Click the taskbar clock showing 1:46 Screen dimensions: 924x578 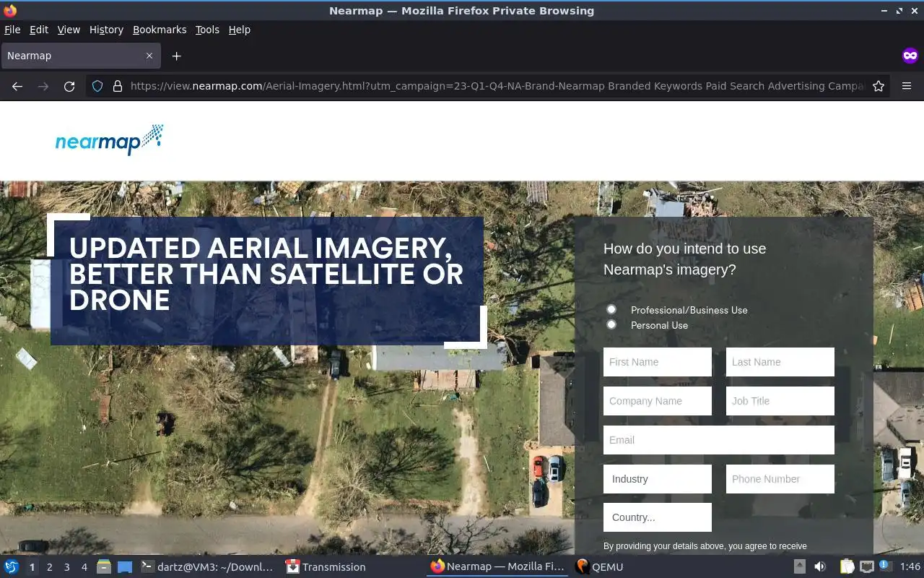910,567
